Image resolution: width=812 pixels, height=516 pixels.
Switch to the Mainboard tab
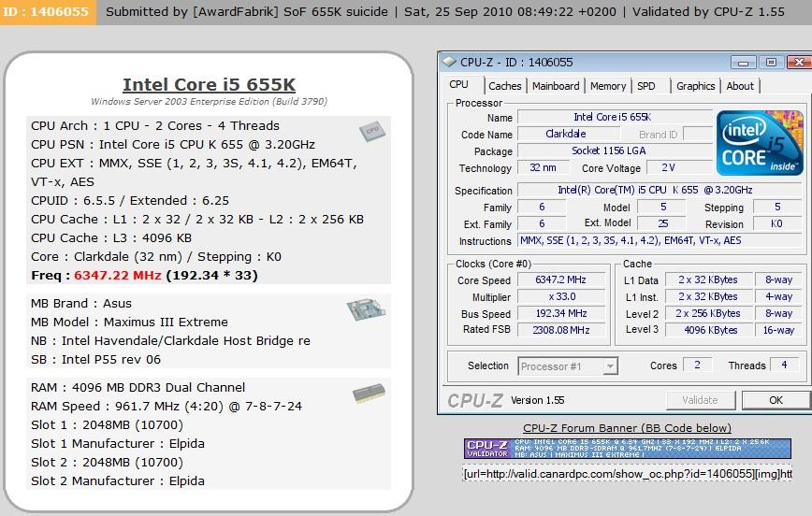coord(556,86)
